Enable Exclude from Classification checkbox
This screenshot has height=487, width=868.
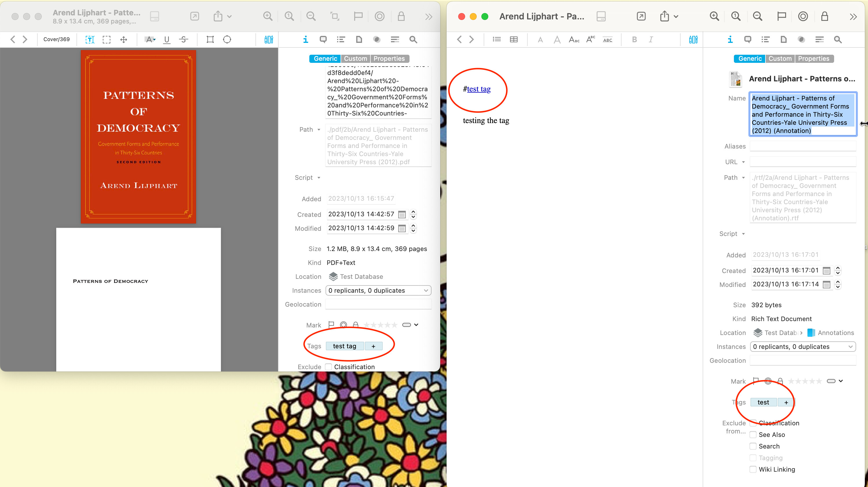[x=753, y=423]
